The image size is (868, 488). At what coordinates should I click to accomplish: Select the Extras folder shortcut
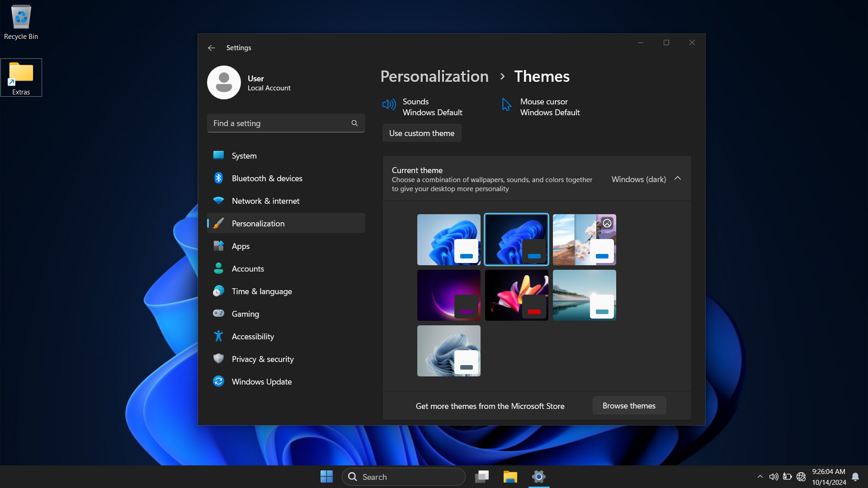[21, 78]
